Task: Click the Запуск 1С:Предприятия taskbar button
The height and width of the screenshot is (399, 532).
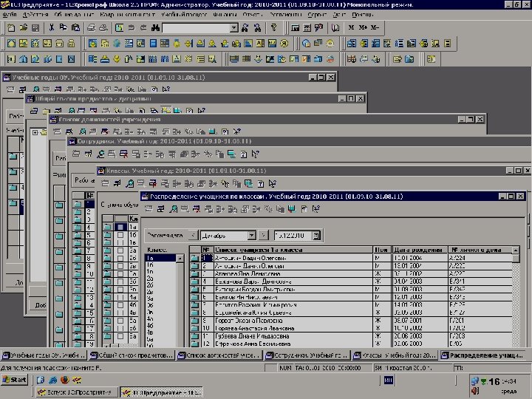Action: (x=78, y=392)
